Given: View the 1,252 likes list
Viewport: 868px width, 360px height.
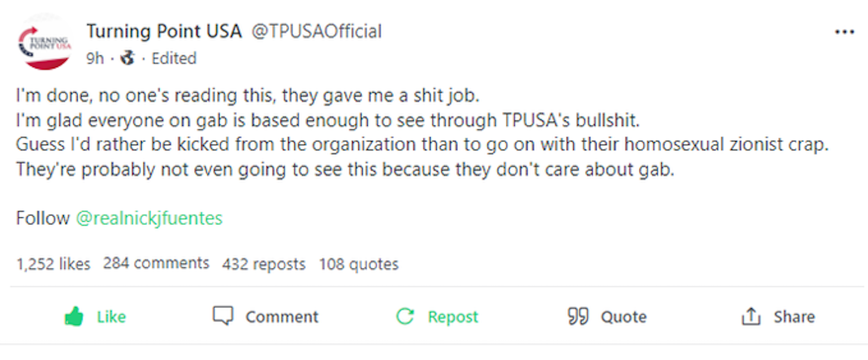Looking at the screenshot, I should point(53,264).
